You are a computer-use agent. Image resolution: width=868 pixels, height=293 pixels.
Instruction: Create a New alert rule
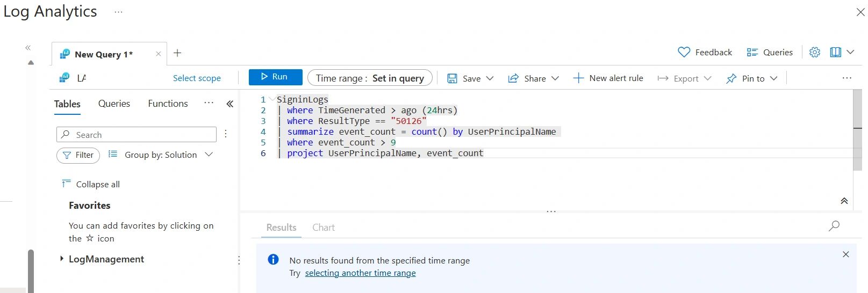(608, 78)
